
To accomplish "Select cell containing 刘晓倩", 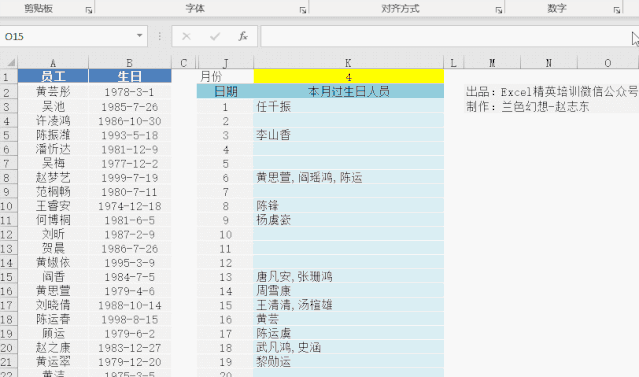I will [x=53, y=305].
